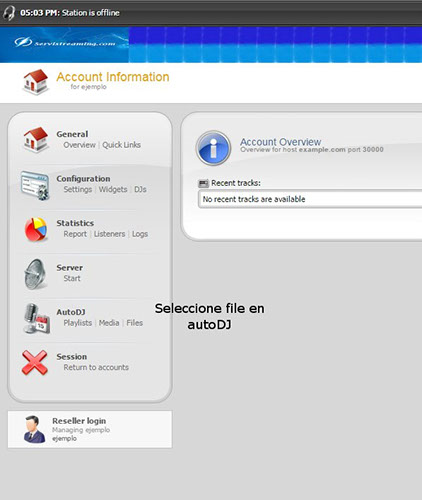Open the Overview link under General
The image size is (422, 500).
point(79,145)
